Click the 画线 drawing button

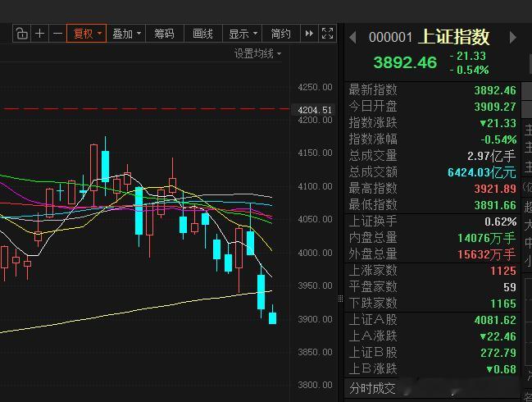[x=203, y=34]
